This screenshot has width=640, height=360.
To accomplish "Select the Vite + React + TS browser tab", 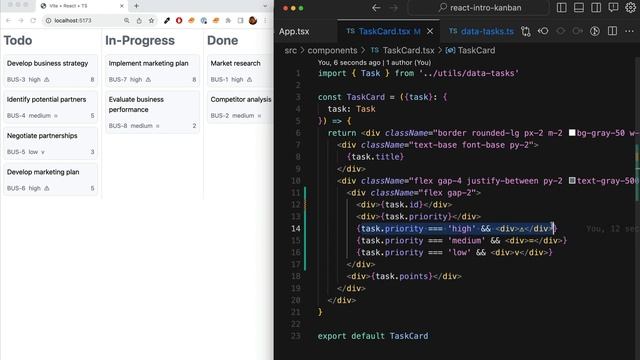I will point(82,6).
